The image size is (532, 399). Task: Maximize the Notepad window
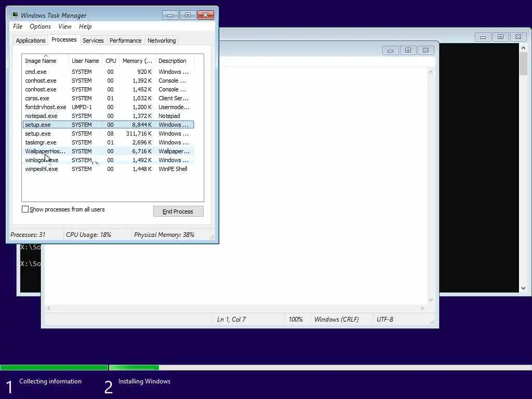click(x=408, y=50)
